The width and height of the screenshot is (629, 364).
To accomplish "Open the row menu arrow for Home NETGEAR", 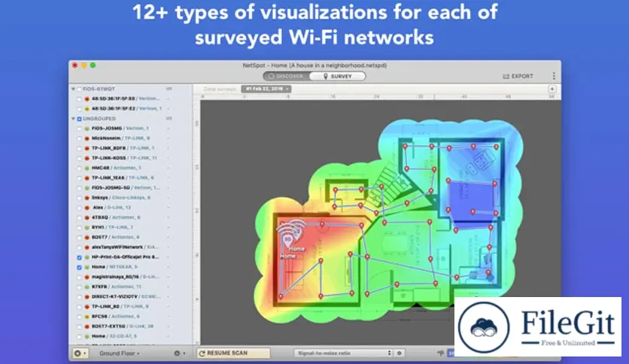I will 168,267.
